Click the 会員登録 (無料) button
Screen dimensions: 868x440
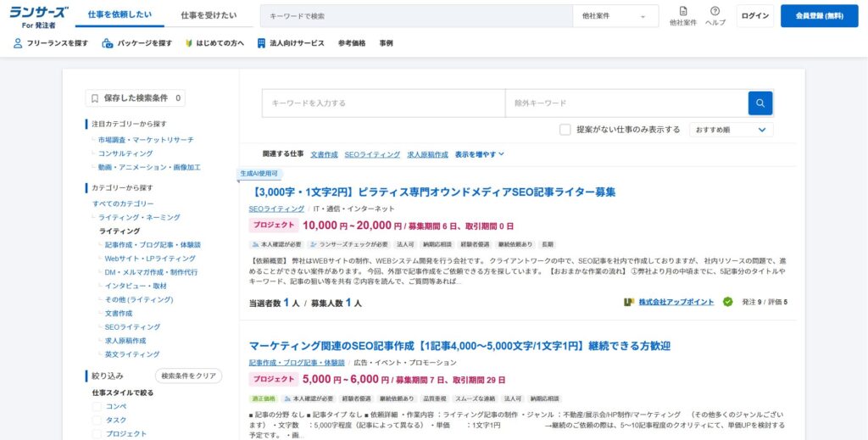point(819,16)
